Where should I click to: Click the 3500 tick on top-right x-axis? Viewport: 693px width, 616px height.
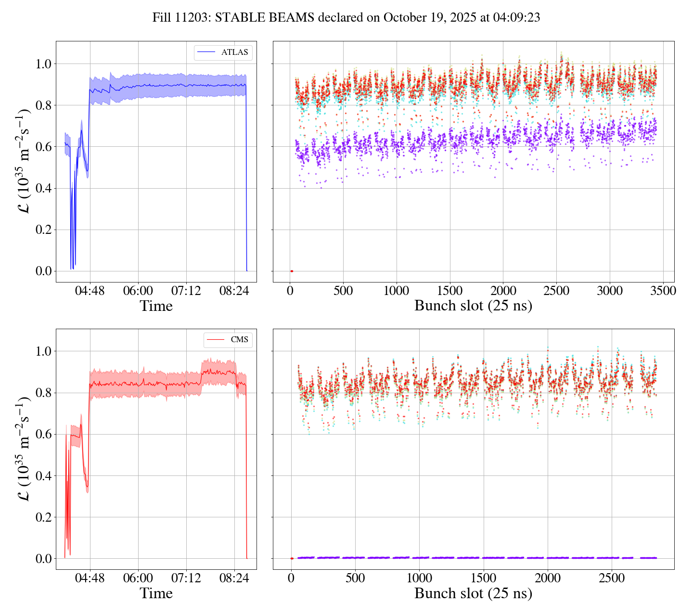(x=663, y=291)
